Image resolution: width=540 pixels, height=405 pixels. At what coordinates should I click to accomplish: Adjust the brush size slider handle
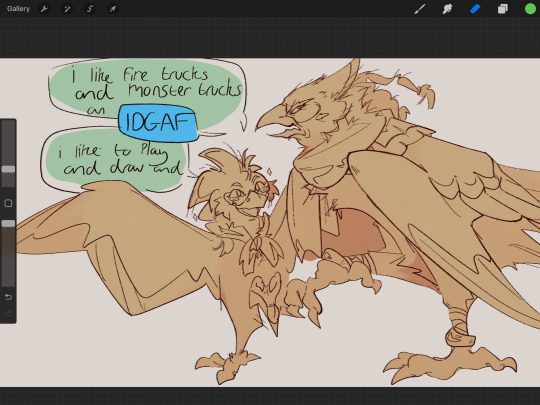click(x=8, y=169)
